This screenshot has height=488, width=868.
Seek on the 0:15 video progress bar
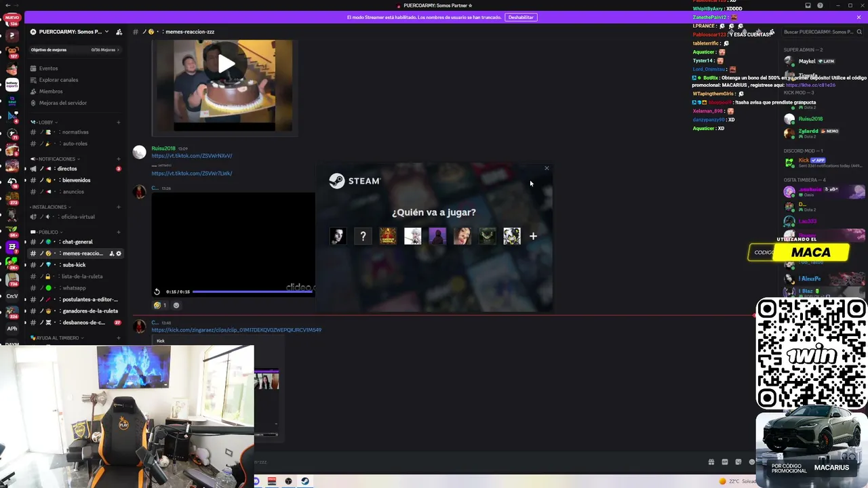point(253,291)
